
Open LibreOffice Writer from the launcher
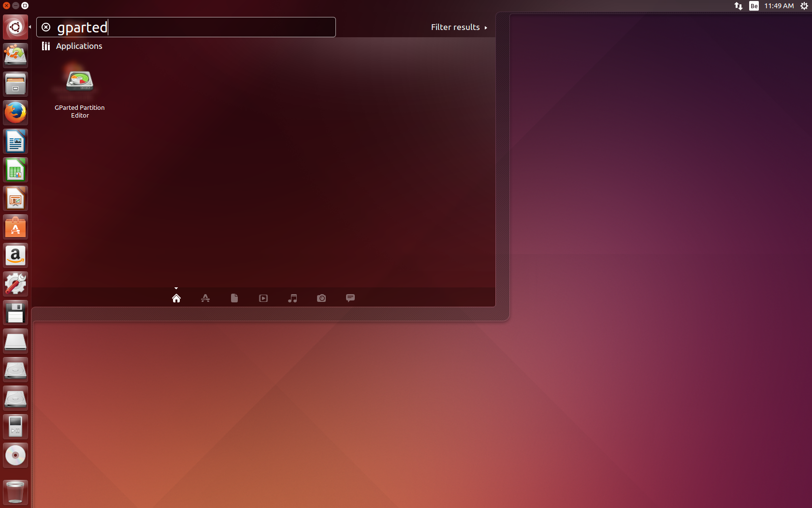point(15,141)
